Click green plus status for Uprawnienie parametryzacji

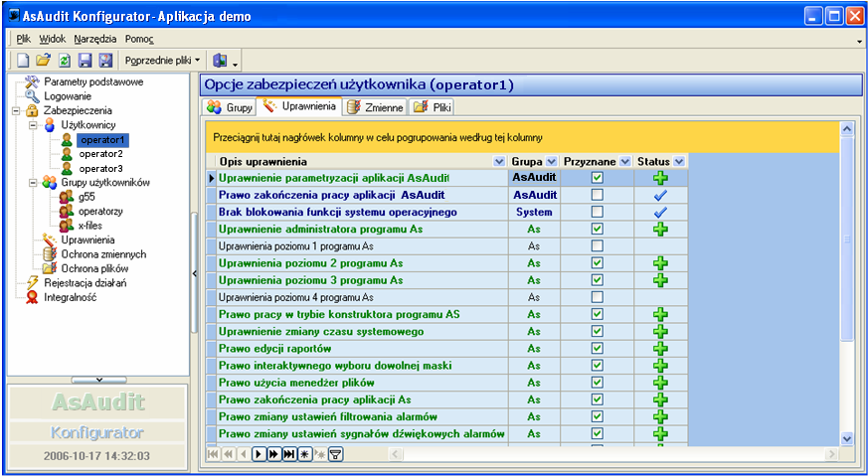660,178
